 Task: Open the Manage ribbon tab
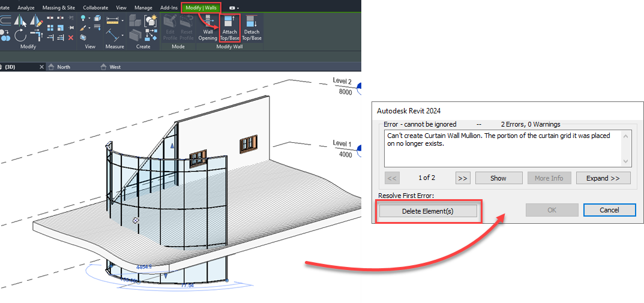pos(143,8)
